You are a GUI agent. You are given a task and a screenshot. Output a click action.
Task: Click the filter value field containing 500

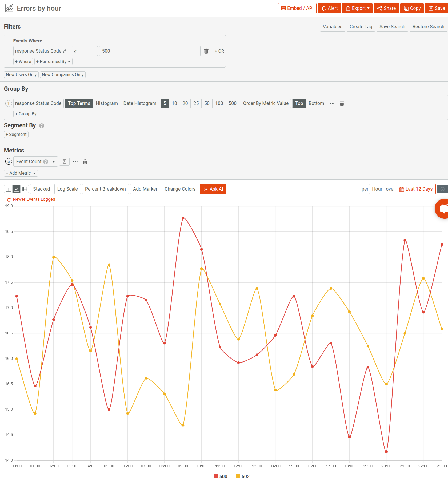pos(150,51)
